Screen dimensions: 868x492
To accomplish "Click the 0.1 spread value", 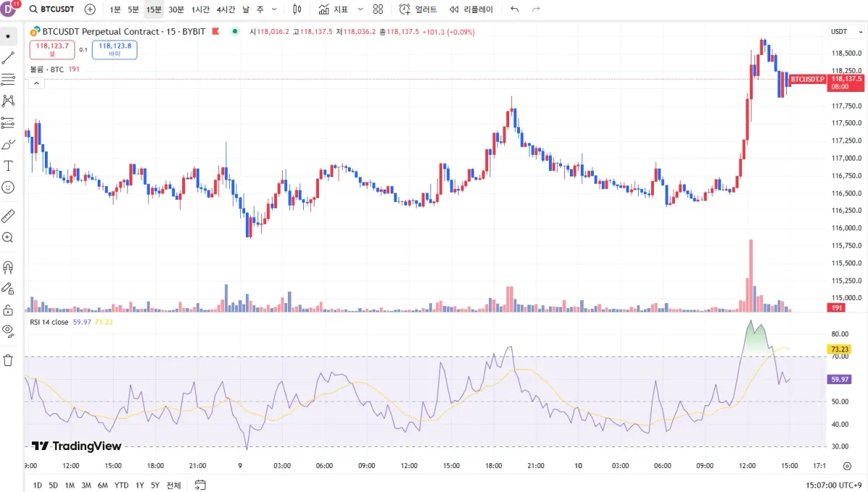I will tap(83, 50).
